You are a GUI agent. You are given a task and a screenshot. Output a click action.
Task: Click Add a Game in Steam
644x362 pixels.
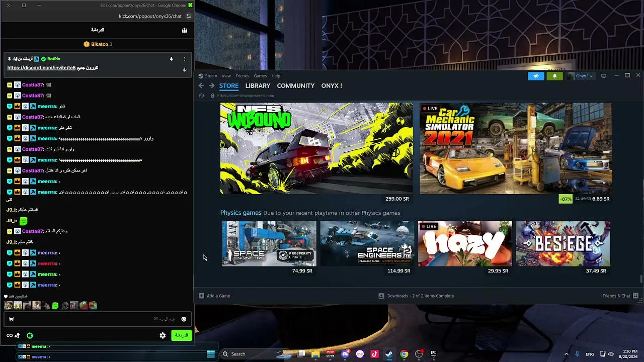click(x=214, y=296)
